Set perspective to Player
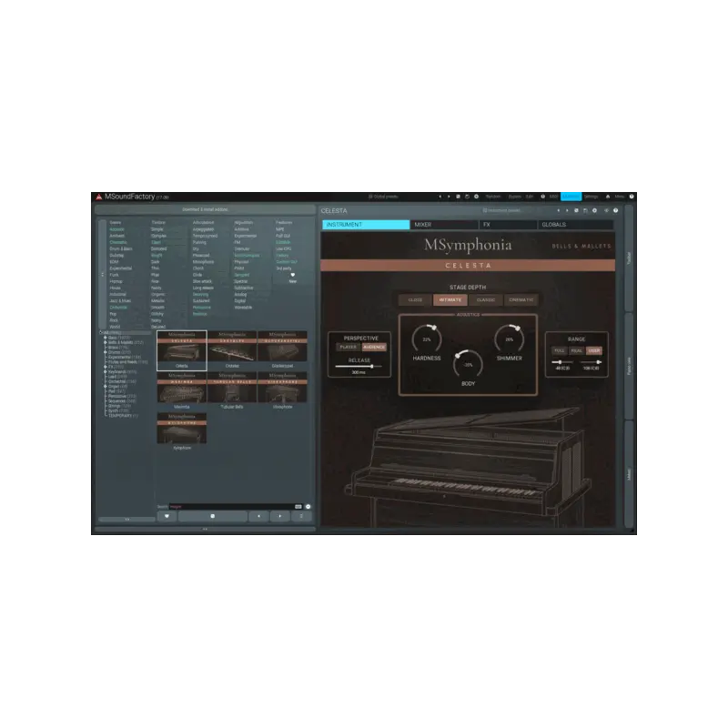The image size is (728, 728). (x=348, y=348)
